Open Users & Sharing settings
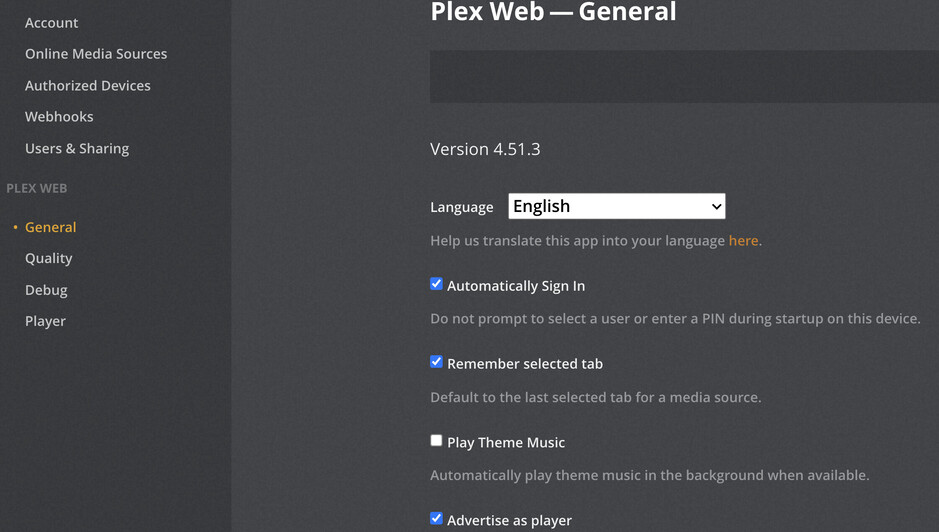The width and height of the screenshot is (939, 532). (x=77, y=149)
